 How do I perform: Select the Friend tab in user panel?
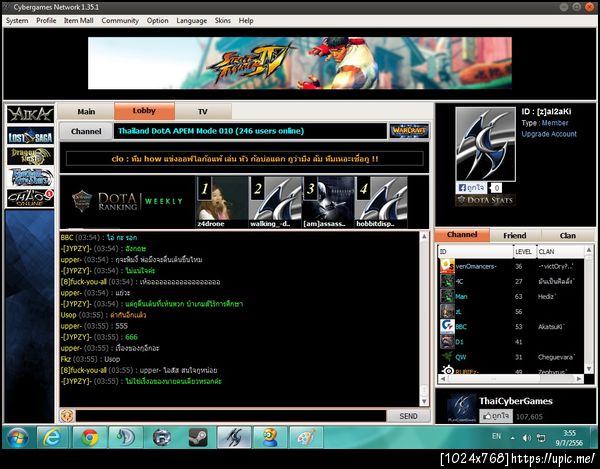515,235
